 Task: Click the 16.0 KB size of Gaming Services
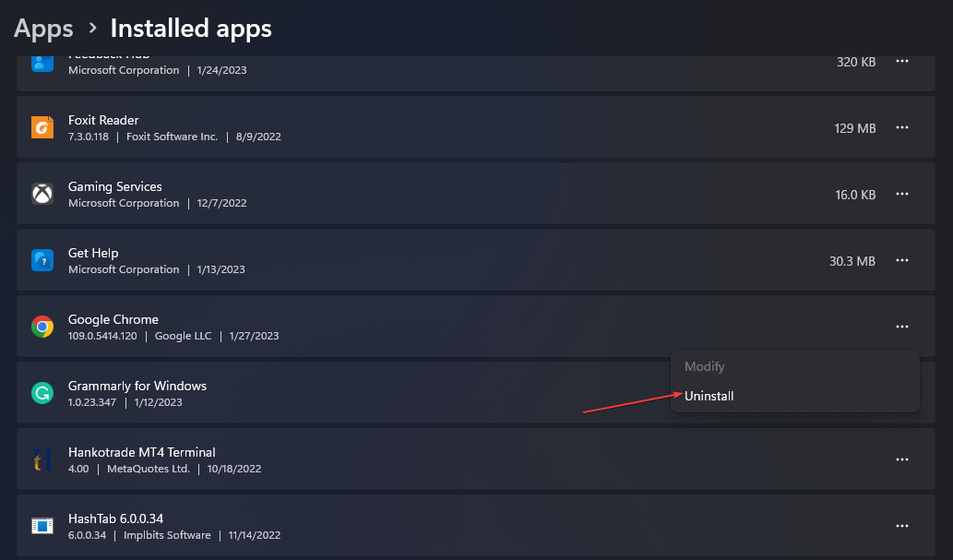856,195
